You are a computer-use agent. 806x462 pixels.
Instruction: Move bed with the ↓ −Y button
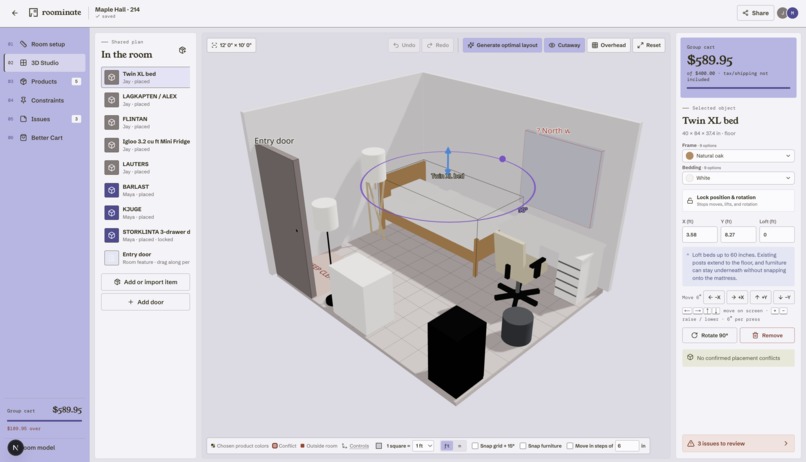point(784,297)
